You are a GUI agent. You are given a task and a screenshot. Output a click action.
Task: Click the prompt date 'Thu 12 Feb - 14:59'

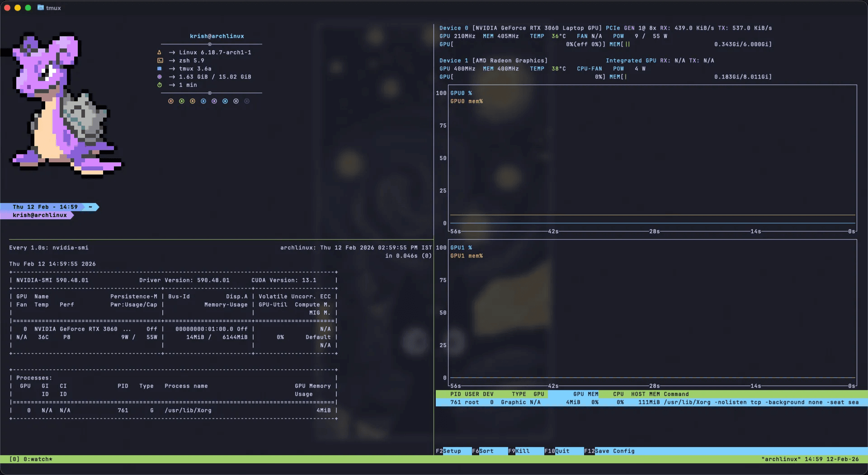[45, 207]
